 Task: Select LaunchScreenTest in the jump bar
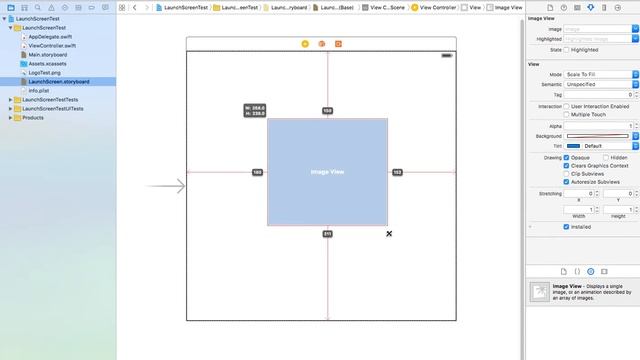pyautogui.click(x=182, y=7)
